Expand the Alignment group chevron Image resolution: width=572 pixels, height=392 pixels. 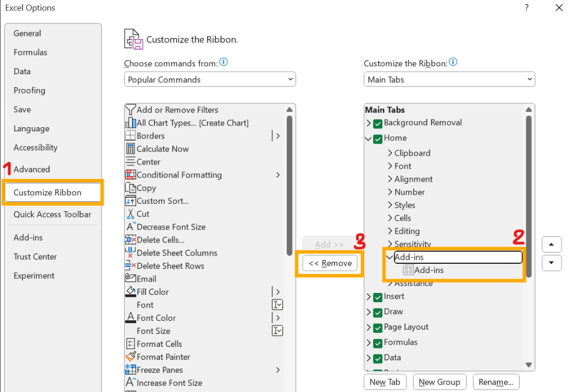pos(390,179)
